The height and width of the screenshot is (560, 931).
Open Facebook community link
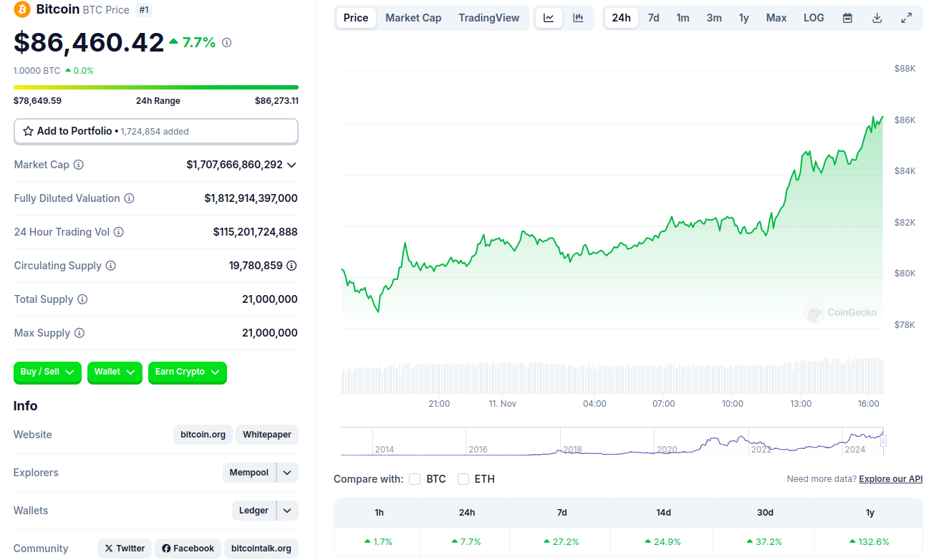[188, 549]
